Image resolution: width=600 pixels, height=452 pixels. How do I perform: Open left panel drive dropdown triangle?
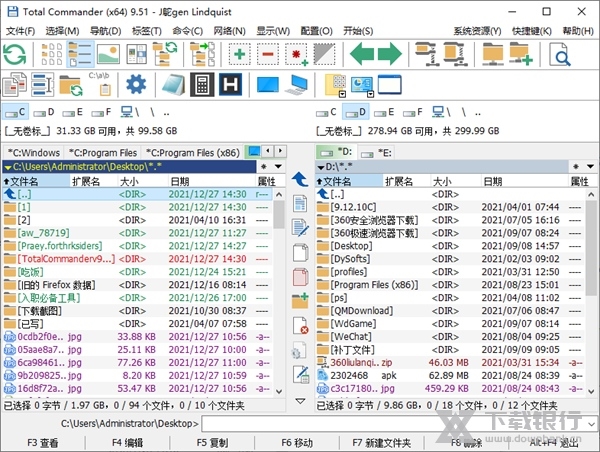[x=7, y=167]
